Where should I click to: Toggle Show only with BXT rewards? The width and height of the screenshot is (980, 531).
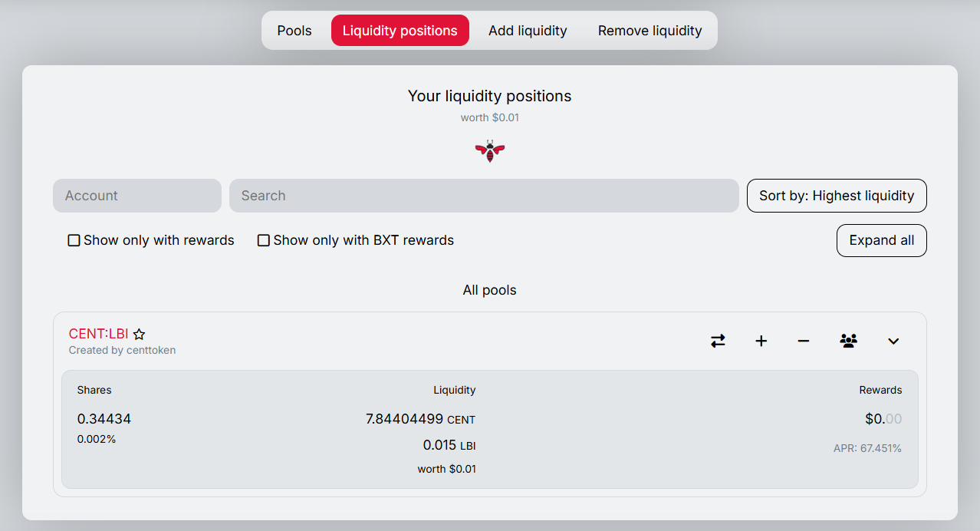(x=264, y=240)
